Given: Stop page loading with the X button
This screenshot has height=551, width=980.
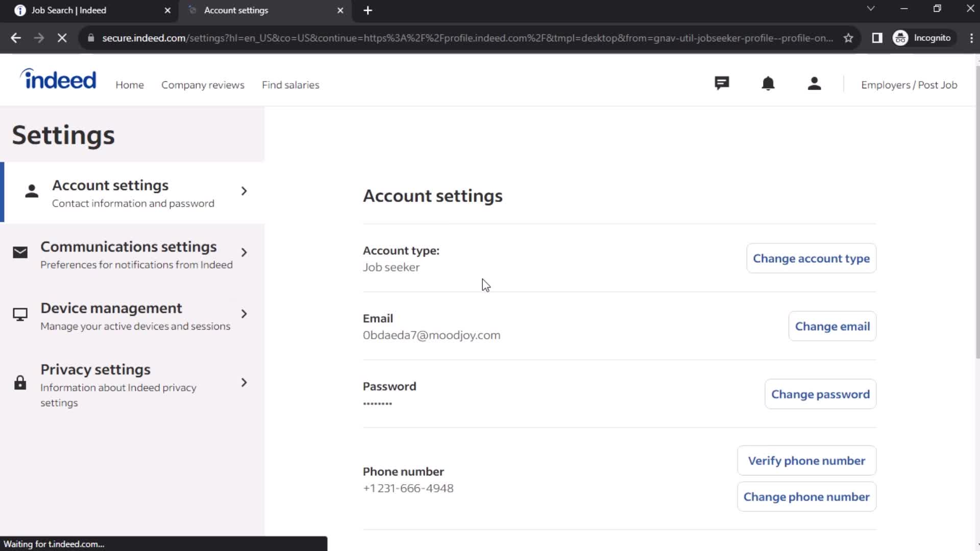Looking at the screenshot, I should pos(62,38).
